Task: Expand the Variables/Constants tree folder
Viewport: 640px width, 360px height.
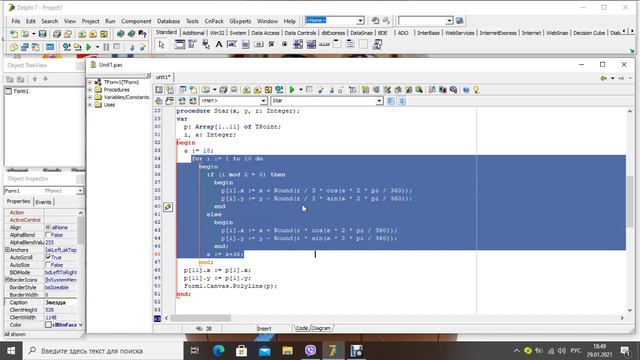Action: [90, 97]
